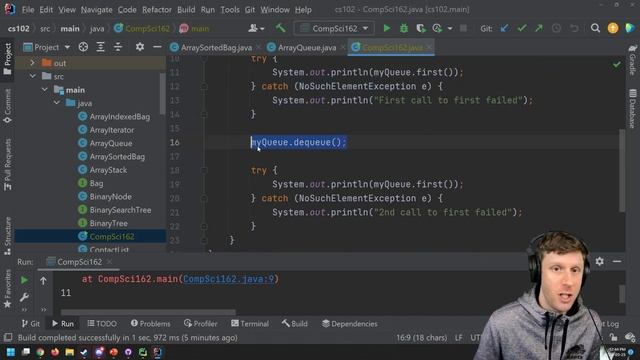
Task: Hide the Project panel with minus icon
Action: coord(157,47)
